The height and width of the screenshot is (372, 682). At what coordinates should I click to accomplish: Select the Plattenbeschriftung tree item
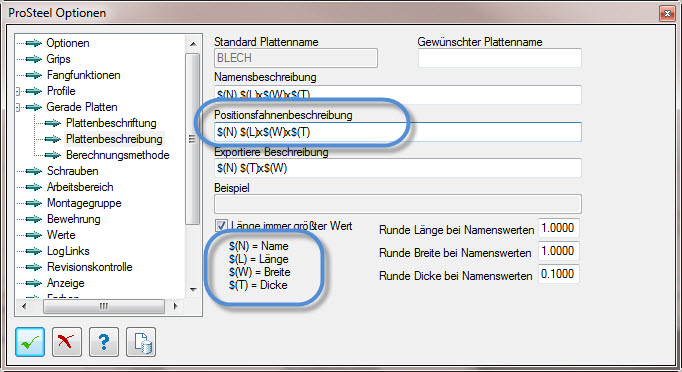111,123
